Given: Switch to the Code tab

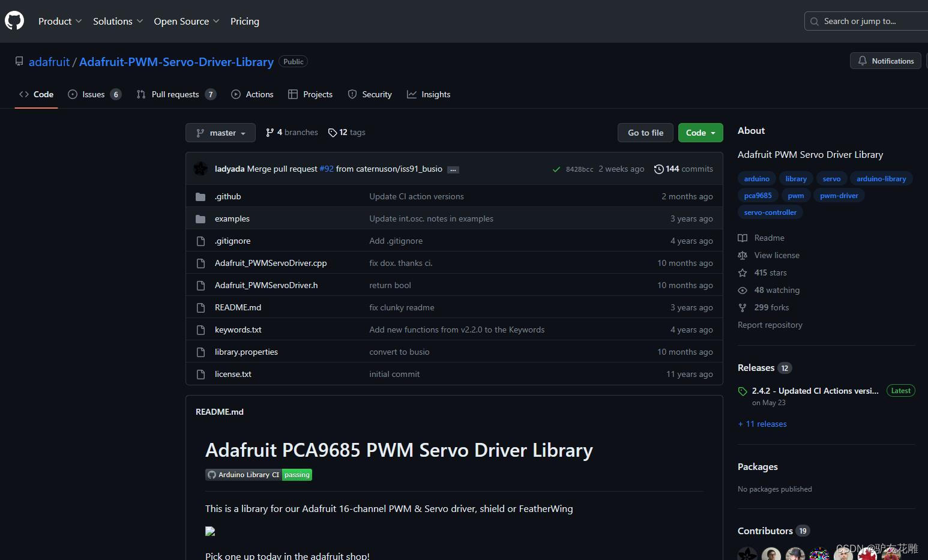Looking at the screenshot, I should (x=36, y=94).
